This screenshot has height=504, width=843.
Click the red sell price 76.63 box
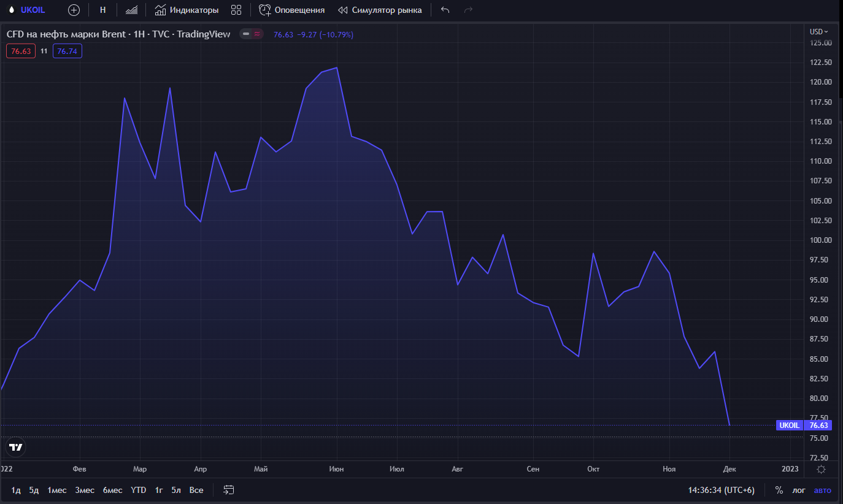pyautogui.click(x=21, y=52)
